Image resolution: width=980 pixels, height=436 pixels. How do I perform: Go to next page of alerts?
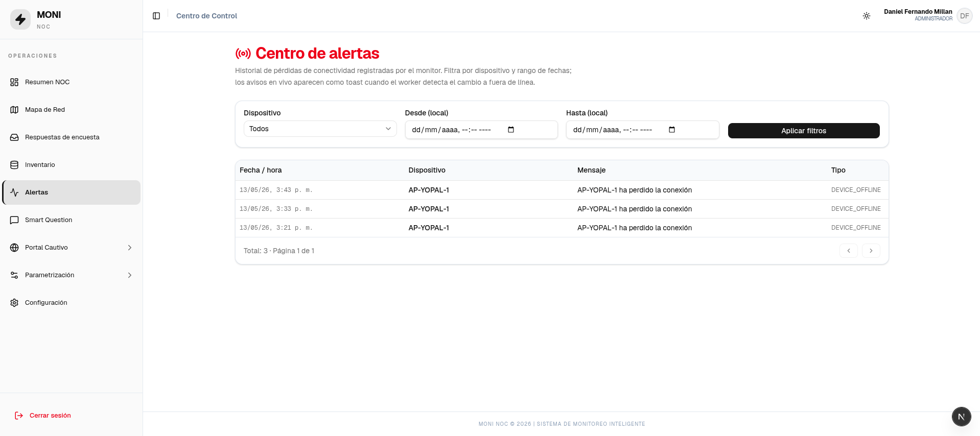click(871, 251)
